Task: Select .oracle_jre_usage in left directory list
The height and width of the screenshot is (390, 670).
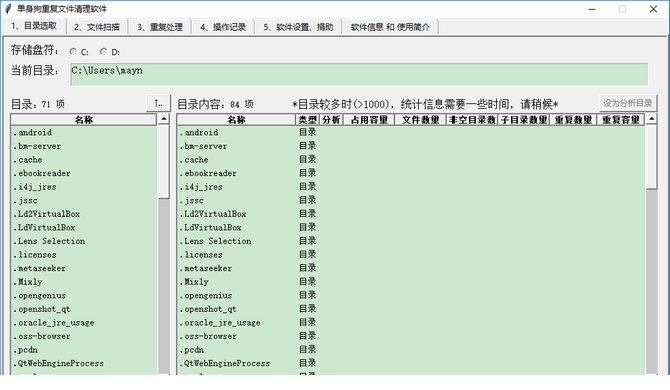Action: click(84, 323)
